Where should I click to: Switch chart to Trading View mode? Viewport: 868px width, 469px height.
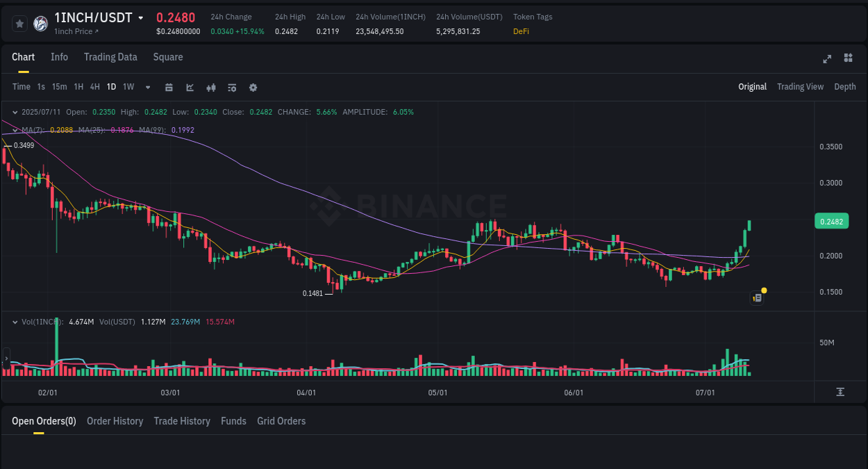(x=800, y=87)
